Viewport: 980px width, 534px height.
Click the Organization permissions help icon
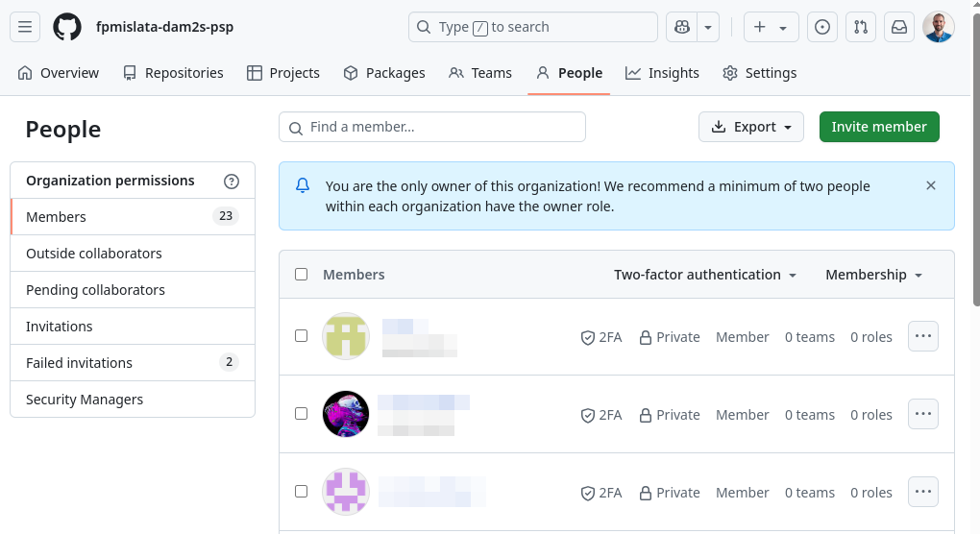232,182
